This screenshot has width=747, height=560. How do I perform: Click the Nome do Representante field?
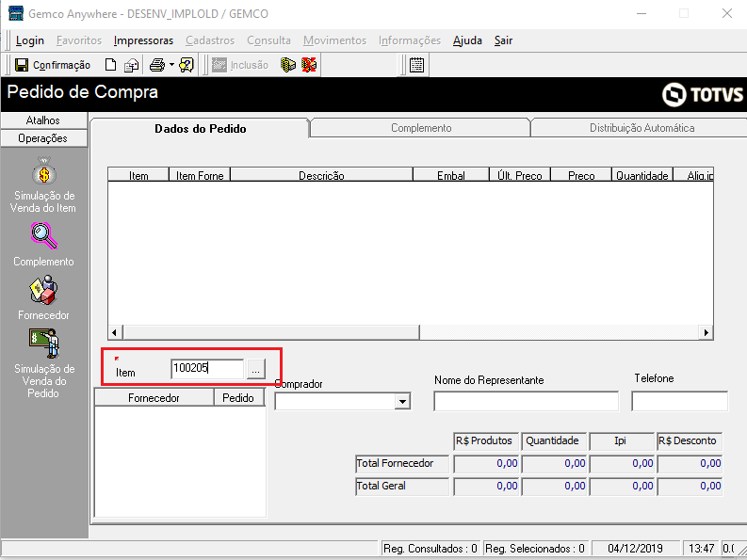[x=526, y=402]
